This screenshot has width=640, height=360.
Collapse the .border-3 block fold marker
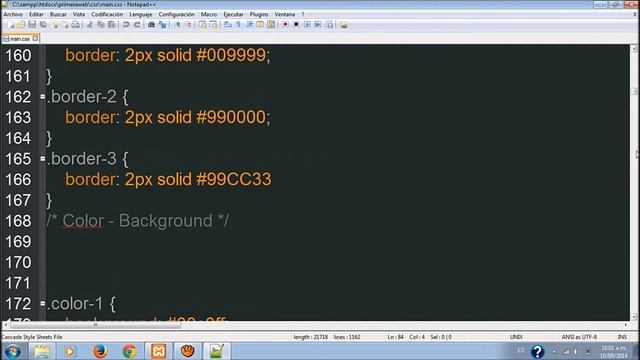point(43,158)
